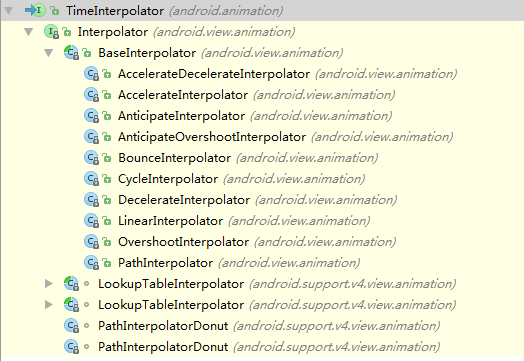The width and height of the screenshot is (524, 361).
Task: Select the TimeInterpolator row label
Action: pyautogui.click(x=115, y=11)
